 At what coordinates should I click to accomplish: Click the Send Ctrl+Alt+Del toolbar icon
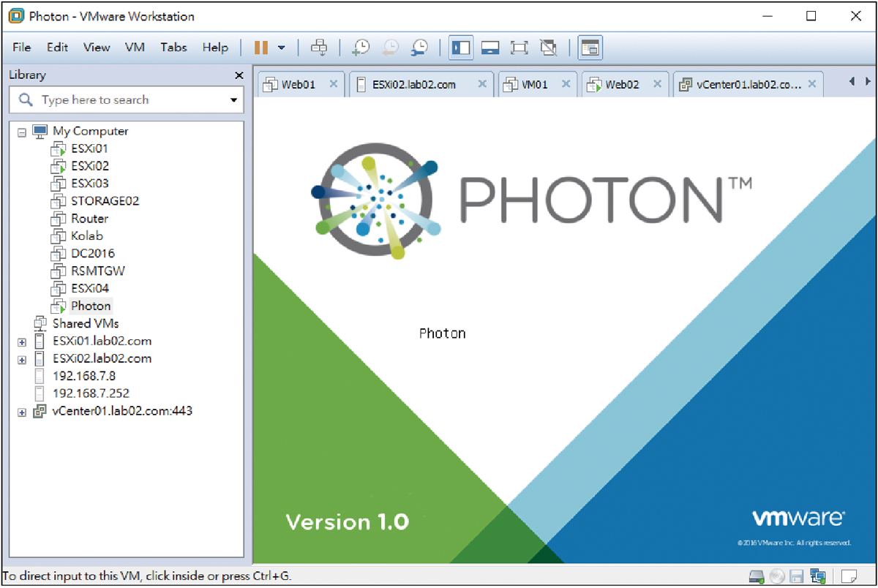(x=319, y=48)
